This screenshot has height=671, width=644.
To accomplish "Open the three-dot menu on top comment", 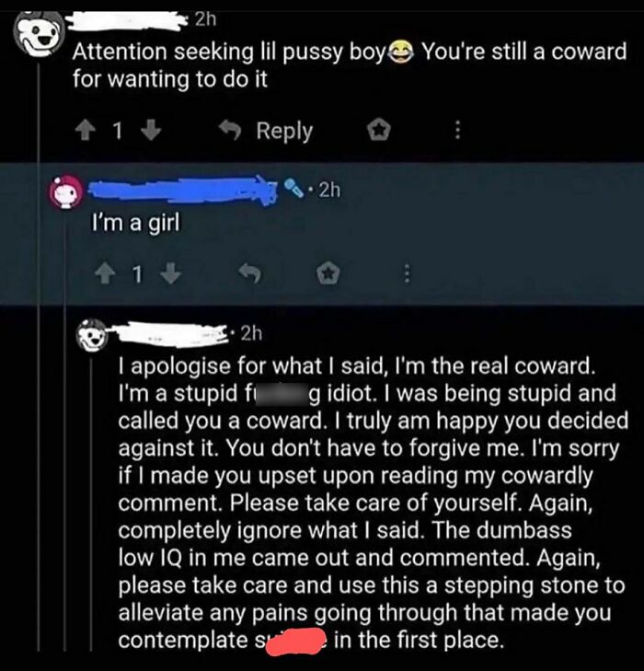I will [457, 130].
